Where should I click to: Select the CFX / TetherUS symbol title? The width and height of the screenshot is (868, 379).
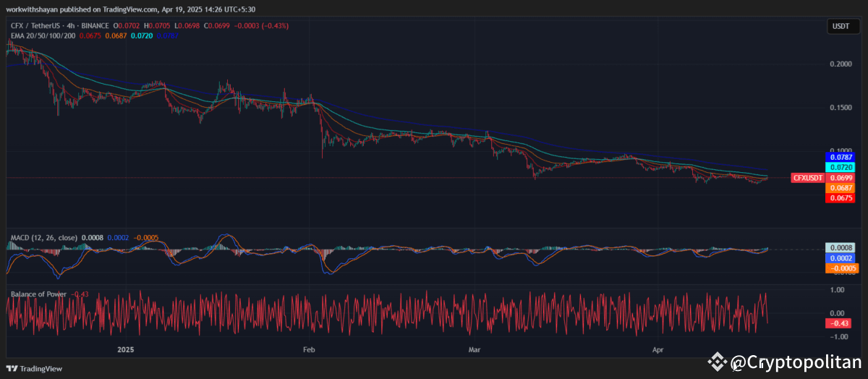click(34, 25)
